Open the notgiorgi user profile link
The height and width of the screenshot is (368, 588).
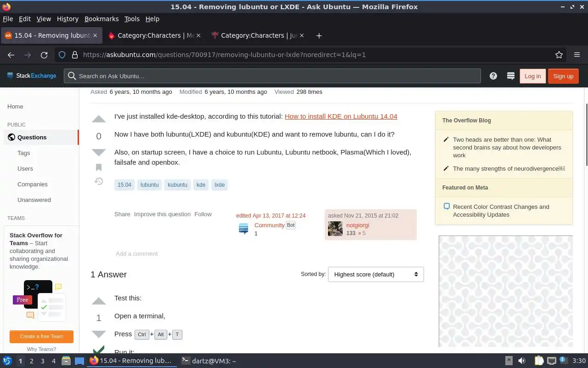357,225
